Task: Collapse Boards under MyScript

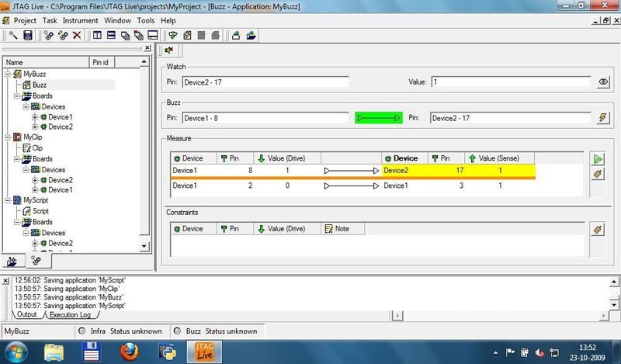Action: click(16, 222)
